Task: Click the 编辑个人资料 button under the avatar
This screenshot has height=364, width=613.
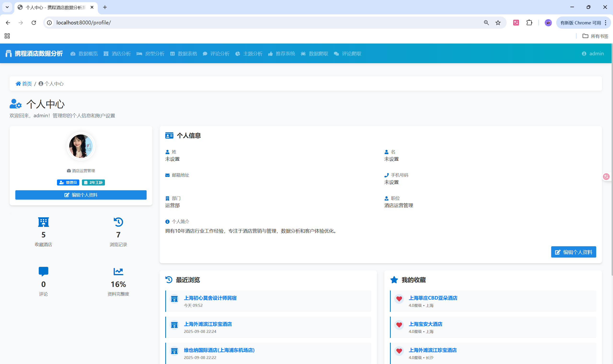Action: [81, 195]
